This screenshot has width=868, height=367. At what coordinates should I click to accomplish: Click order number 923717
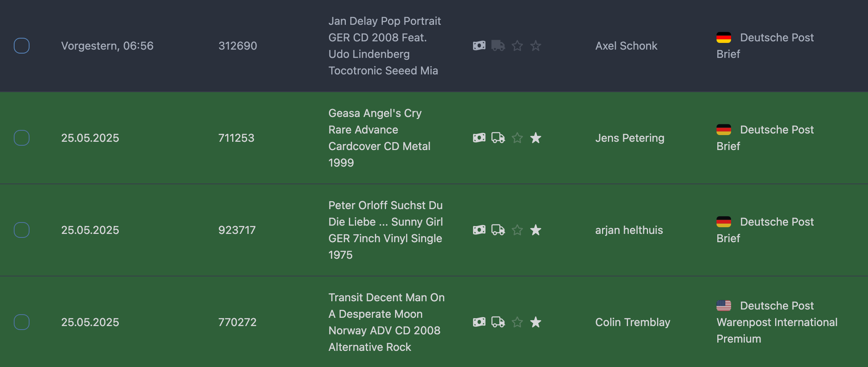237,230
